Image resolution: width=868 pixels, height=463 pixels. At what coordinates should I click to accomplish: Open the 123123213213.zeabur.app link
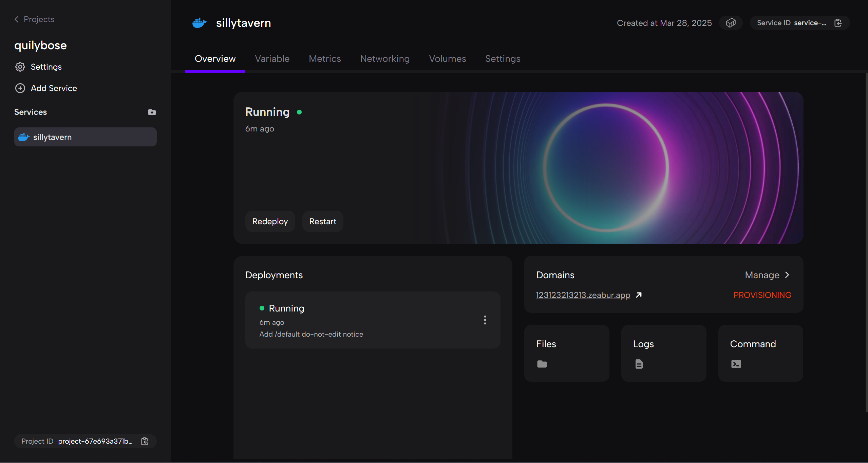tap(583, 295)
